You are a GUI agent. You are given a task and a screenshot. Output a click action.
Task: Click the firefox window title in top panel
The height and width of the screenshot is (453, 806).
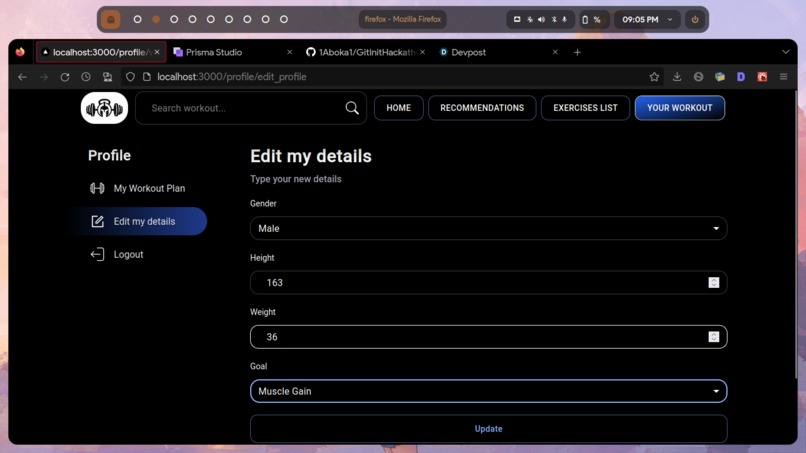point(402,20)
